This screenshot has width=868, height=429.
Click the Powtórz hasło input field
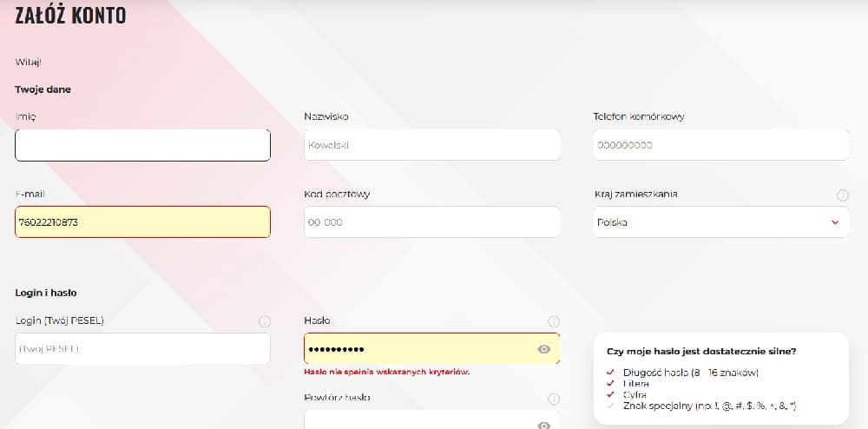(x=431, y=419)
